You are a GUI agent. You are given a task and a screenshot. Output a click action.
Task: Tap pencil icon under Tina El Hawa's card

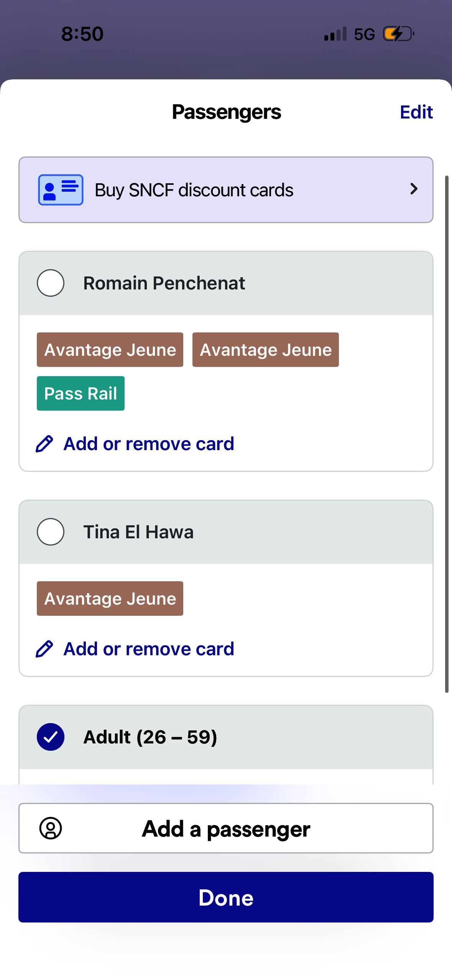[44, 649]
